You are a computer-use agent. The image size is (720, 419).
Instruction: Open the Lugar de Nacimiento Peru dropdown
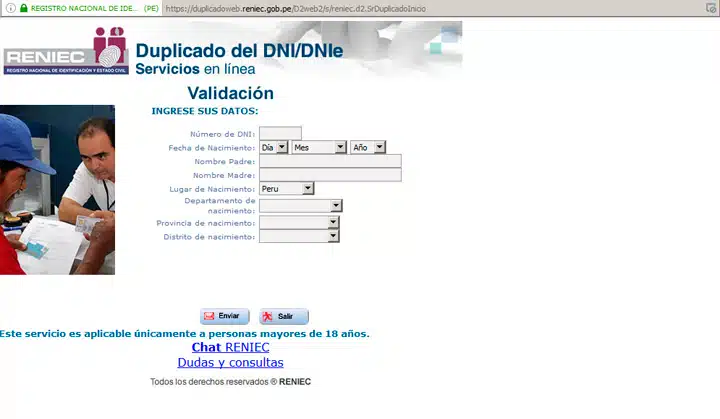[x=287, y=188]
